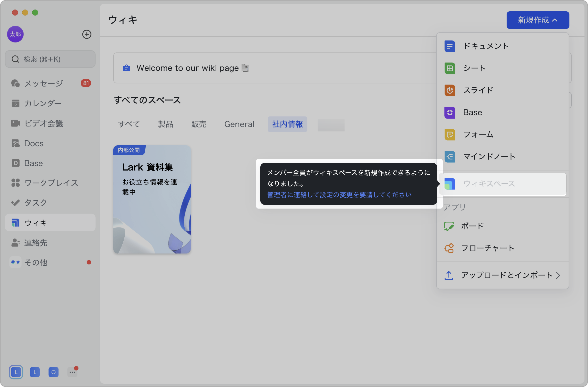Create a new スライド presentation
588x387 pixels.
point(502,90)
